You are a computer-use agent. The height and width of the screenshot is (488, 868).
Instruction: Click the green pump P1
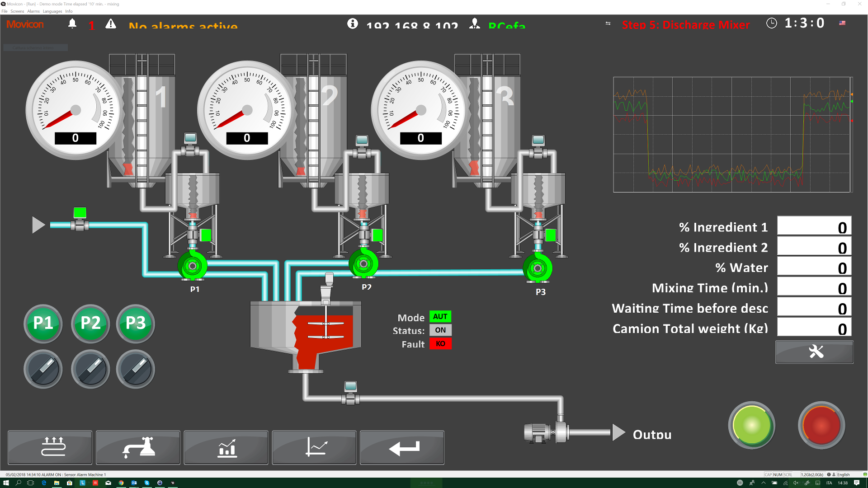tap(193, 266)
